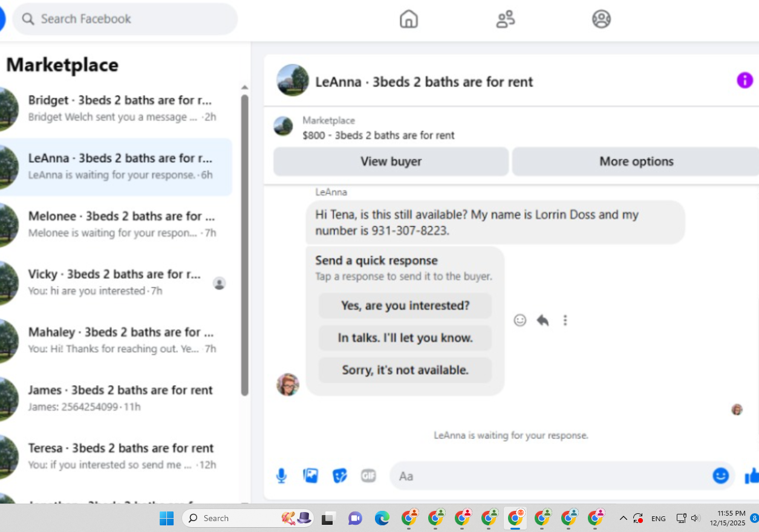Send "Sorry, it's not available." response
The width and height of the screenshot is (759, 532).
coord(405,370)
